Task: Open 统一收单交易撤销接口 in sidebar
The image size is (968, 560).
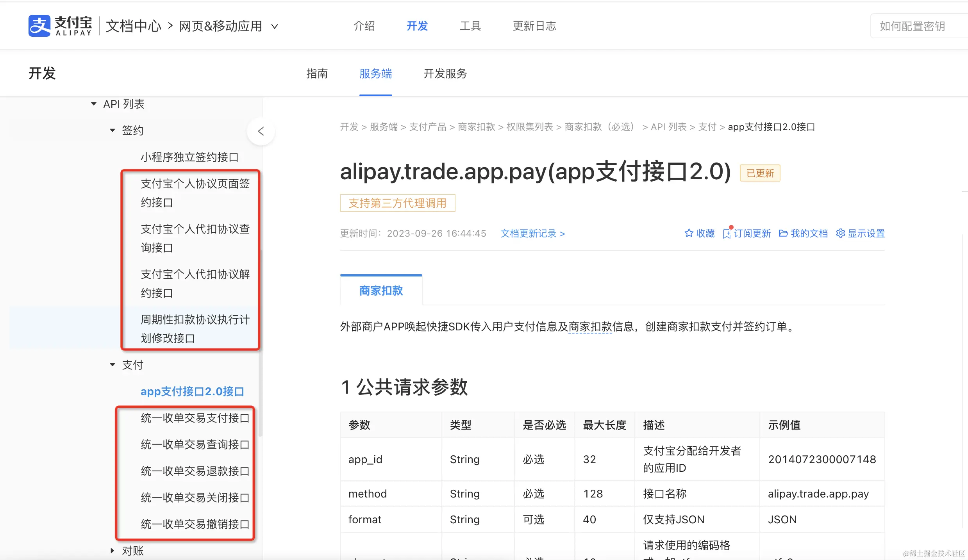Action: 195,524
